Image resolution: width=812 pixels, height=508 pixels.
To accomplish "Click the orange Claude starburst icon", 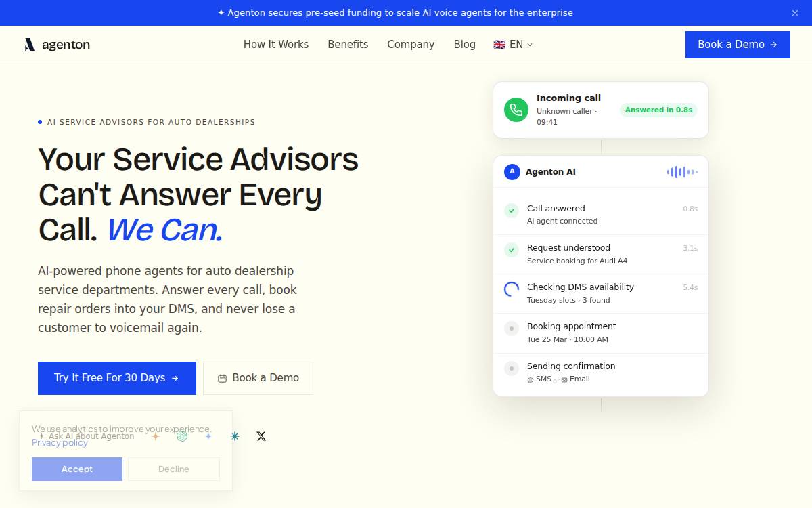I will 156,436.
